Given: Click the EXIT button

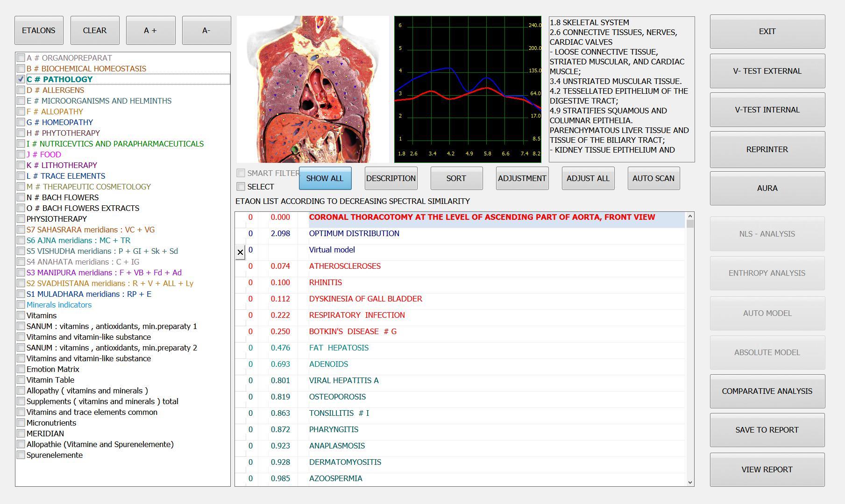Looking at the screenshot, I should click(x=767, y=31).
